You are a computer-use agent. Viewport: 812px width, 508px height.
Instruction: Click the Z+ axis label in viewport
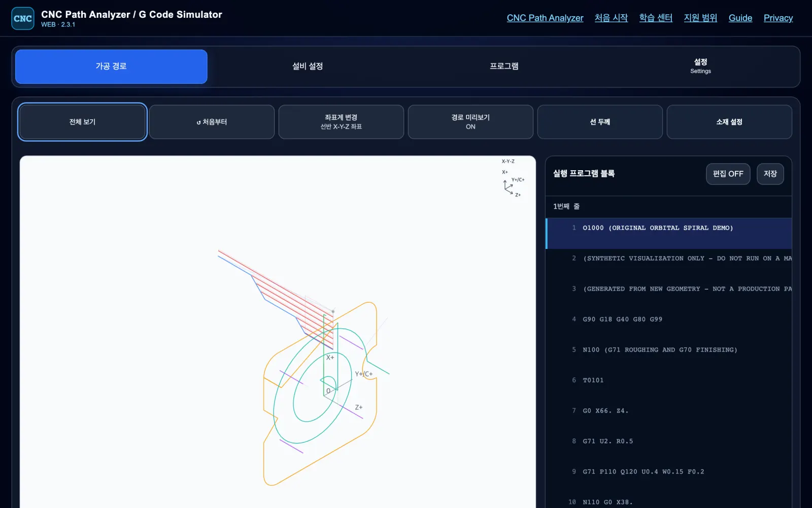(x=359, y=407)
